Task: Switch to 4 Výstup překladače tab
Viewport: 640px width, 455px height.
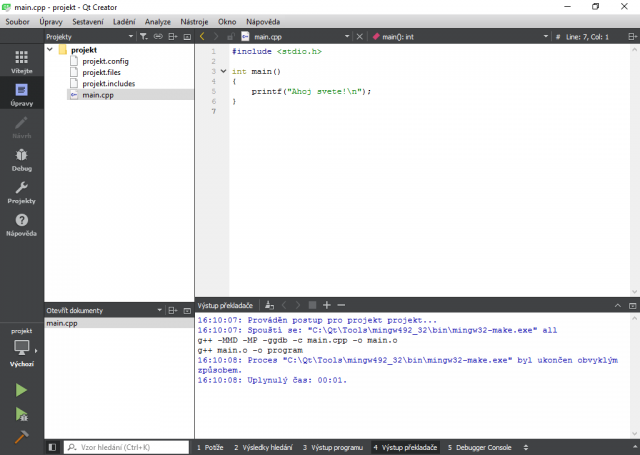Action: click(x=405, y=447)
